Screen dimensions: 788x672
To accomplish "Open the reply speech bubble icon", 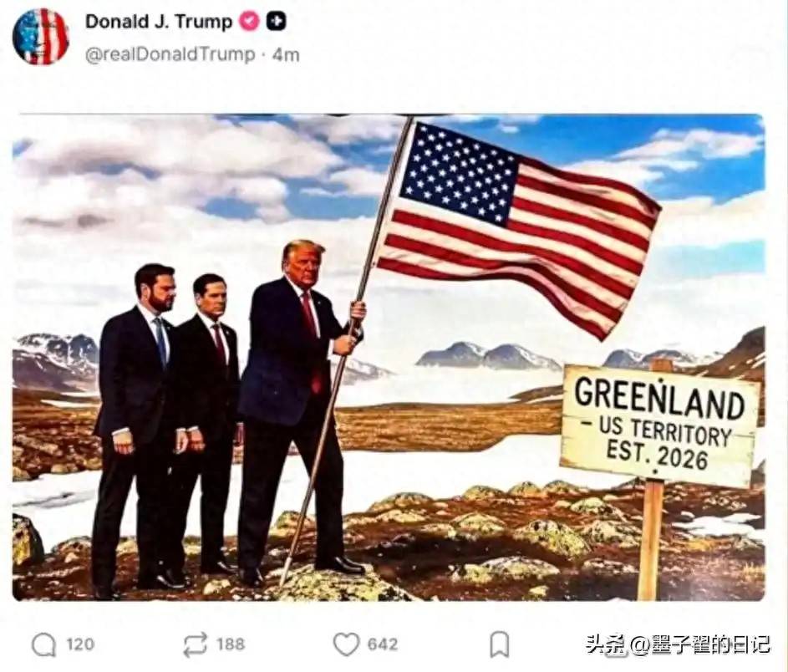I will pyautogui.click(x=44, y=644).
